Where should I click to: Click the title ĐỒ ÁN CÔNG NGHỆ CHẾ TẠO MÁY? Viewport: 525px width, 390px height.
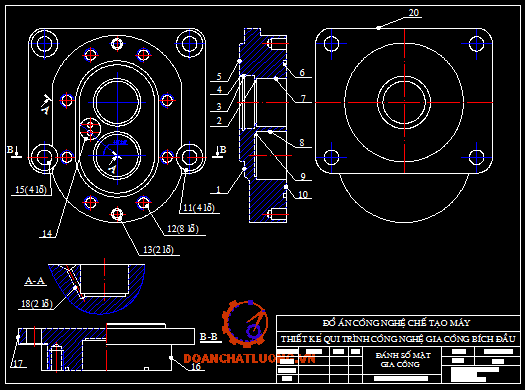(x=397, y=323)
